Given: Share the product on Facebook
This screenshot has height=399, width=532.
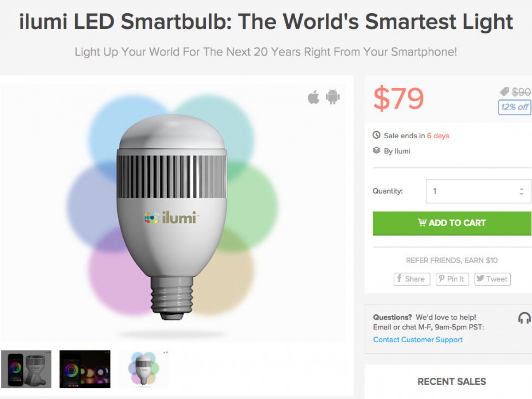Looking at the screenshot, I should click(411, 279).
